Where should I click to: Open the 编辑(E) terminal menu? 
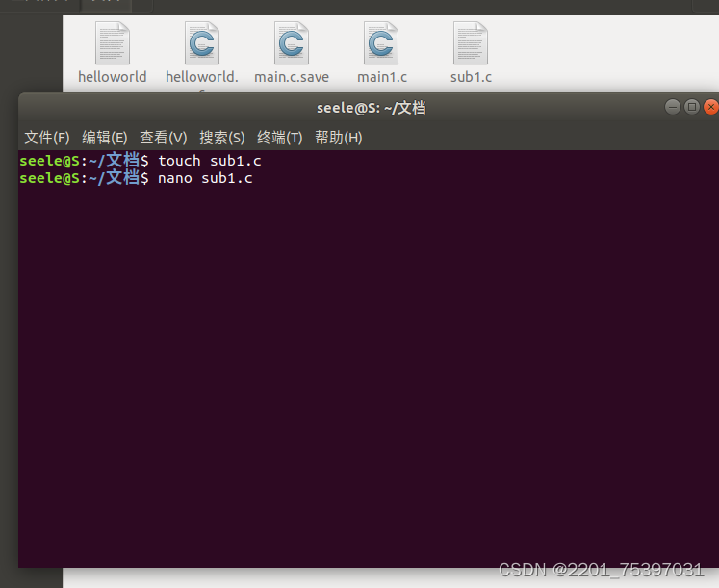[105, 137]
